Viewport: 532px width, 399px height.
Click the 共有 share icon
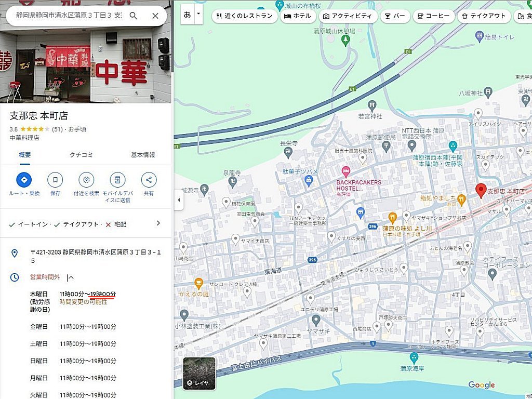coord(149,180)
